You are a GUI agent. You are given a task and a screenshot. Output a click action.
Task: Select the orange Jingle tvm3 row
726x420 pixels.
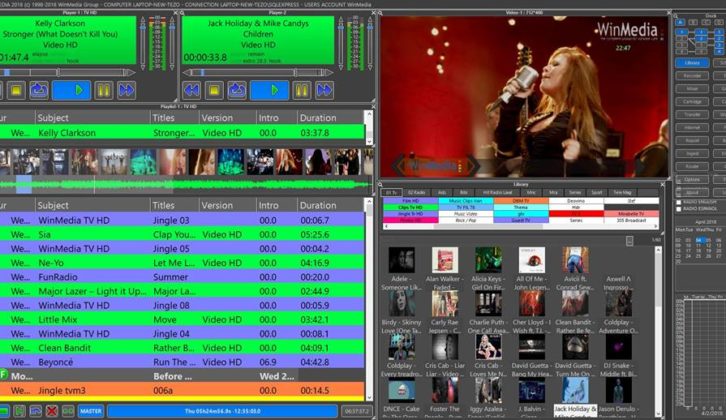[x=182, y=390]
